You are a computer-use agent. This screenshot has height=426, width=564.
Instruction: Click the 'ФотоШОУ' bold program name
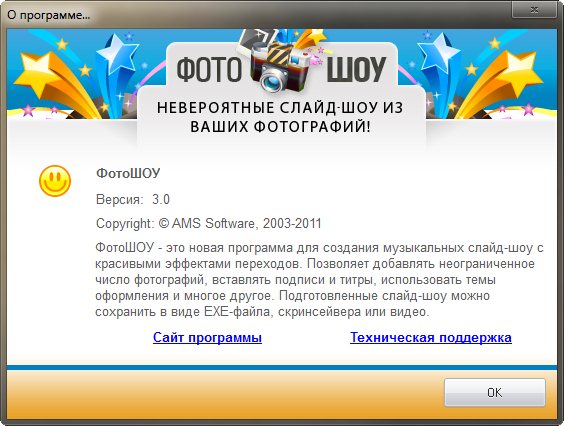coord(128,173)
